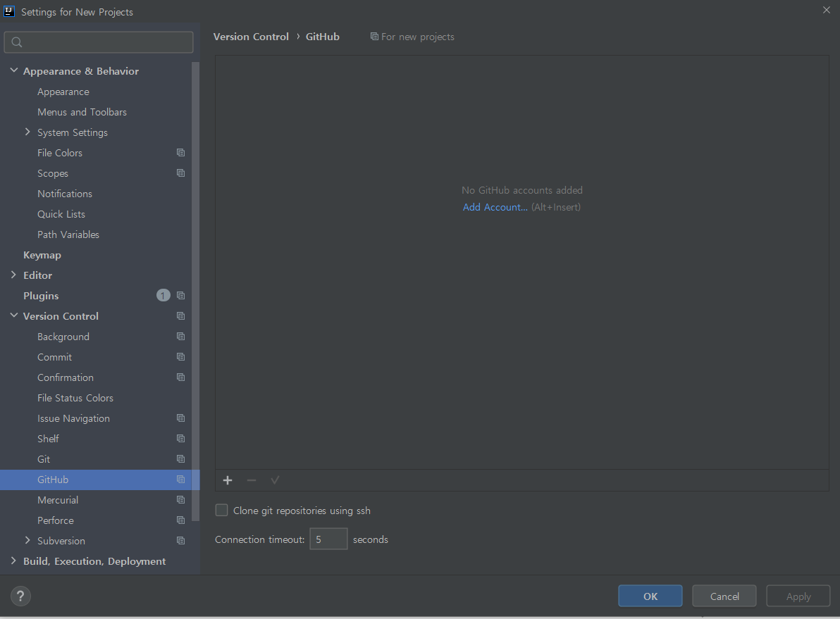Click project-level icon beside Shelf
Viewport: 840px width, 619px height.
click(180, 439)
